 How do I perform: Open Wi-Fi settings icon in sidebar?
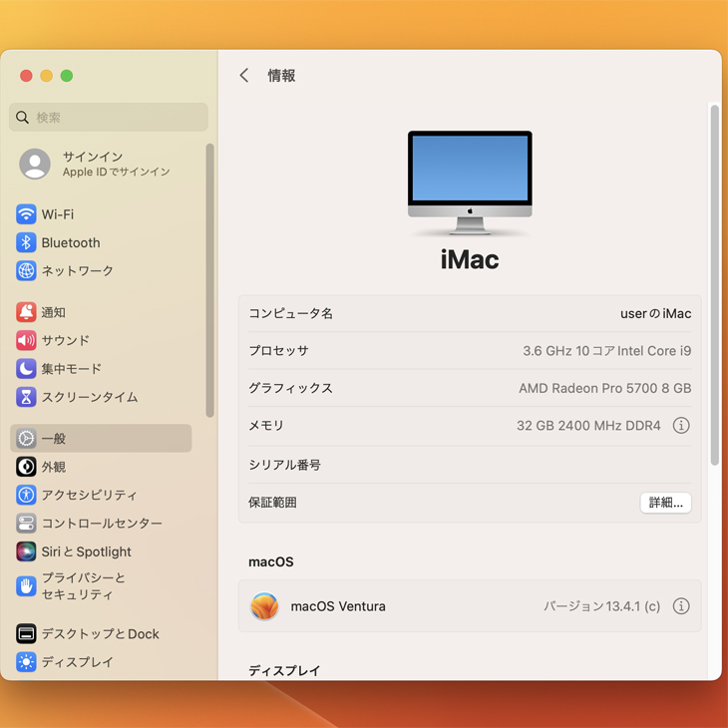coord(26,214)
